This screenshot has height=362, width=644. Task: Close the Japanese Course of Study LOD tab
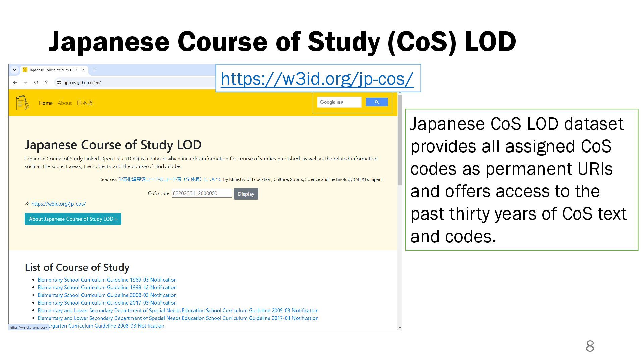pos(84,70)
